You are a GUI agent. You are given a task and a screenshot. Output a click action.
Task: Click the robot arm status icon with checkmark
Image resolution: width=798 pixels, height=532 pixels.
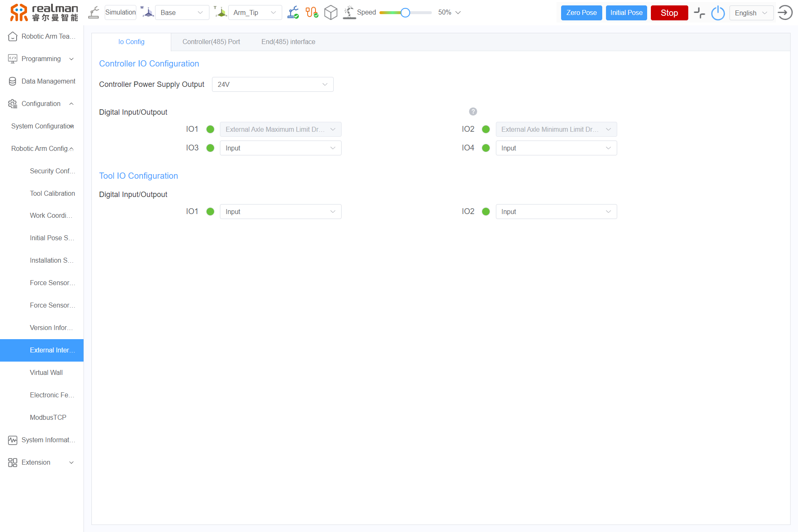tap(293, 12)
